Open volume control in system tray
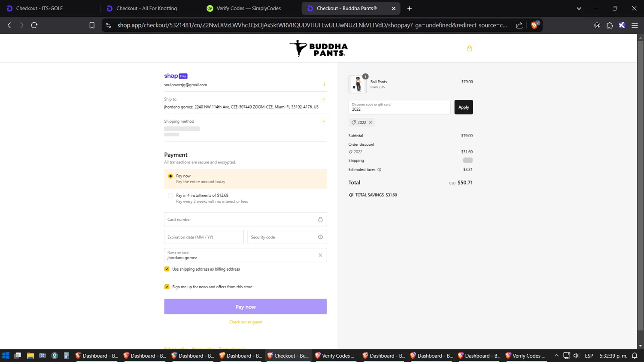Image resolution: width=644 pixels, height=362 pixels. point(576,356)
